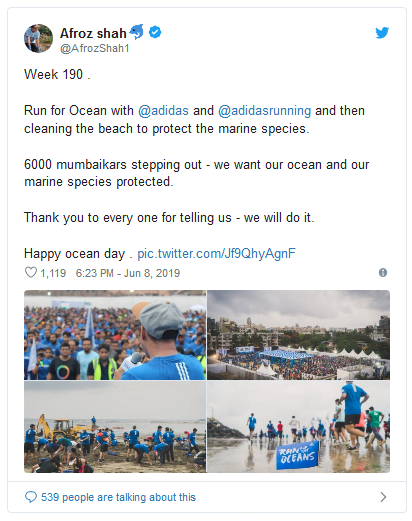The width and height of the screenshot is (412, 521).
Task: Open Afroz Shah's profile avatar
Action: tap(38, 38)
